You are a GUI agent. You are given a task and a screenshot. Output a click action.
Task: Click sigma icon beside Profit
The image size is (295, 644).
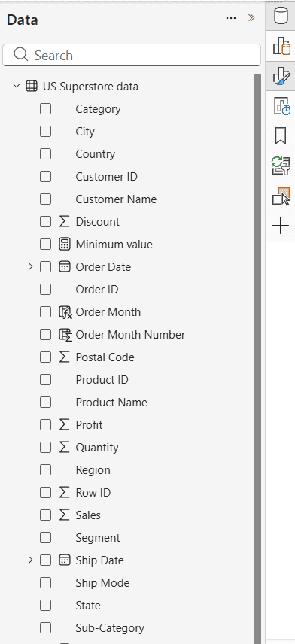(x=64, y=425)
